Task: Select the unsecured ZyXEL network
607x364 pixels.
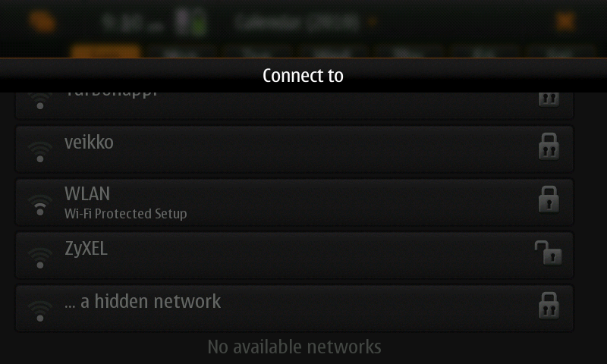Action: pyautogui.click(x=294, y=255)
